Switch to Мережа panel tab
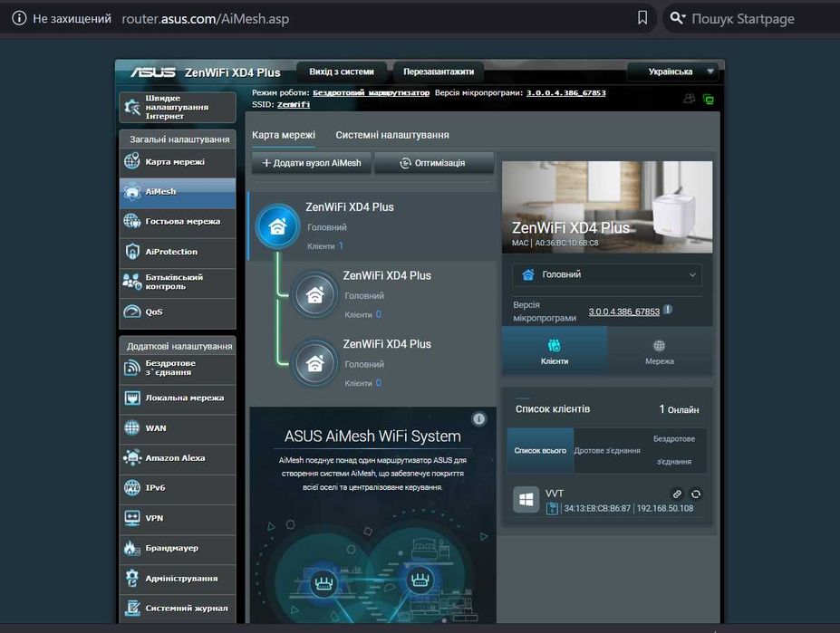This screenshot has height=633, width=840. pyautogui.click(x=660, y=350)
